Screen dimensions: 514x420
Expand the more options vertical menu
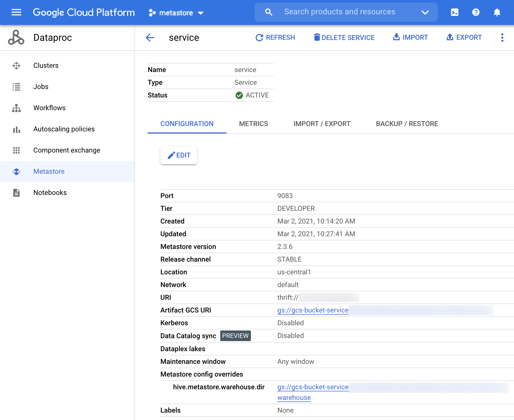pyautogui.click(x=502, y=38)
